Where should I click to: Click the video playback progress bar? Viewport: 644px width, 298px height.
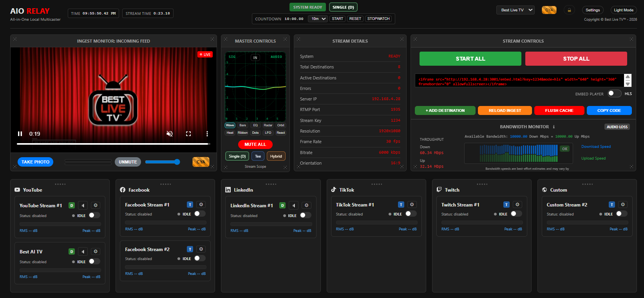click(x=114, y=144)
